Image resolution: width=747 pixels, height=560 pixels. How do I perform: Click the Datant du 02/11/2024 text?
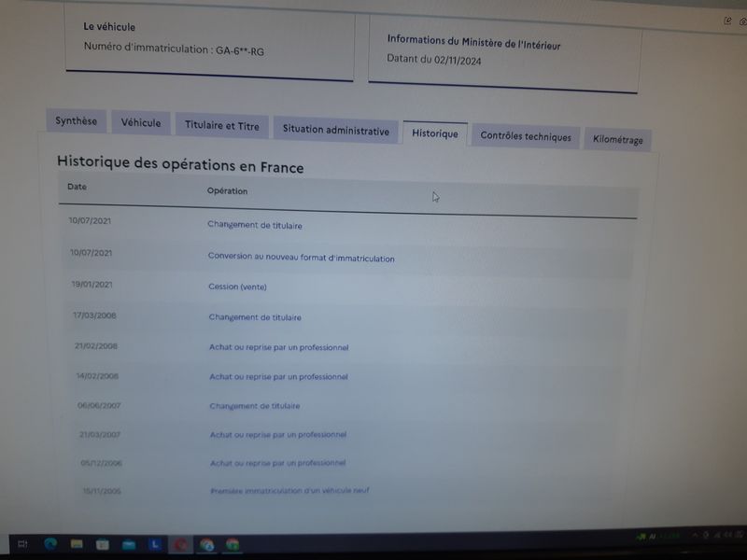pos(434,60)
